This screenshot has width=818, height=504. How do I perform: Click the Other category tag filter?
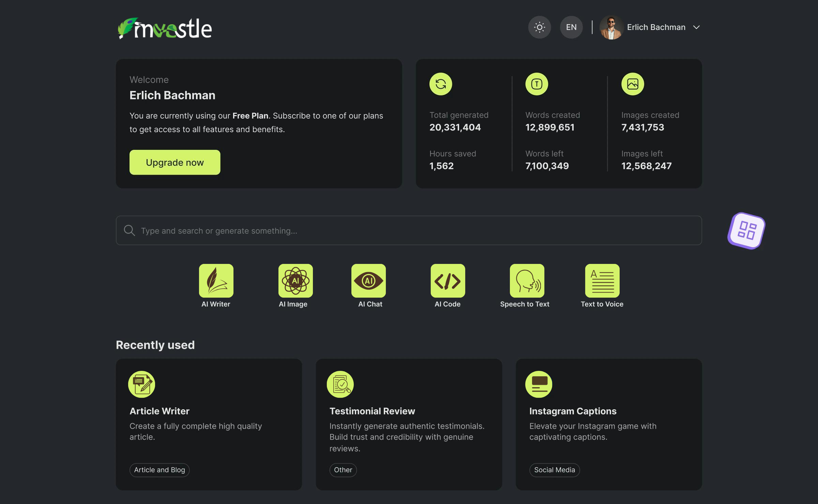[343, 470]
